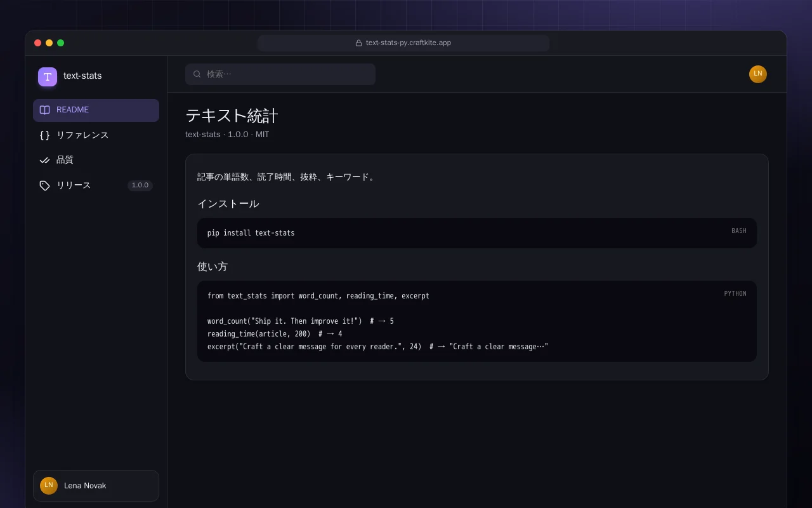
Task: Click the search magnifier icon
Action: pyautogui.click(x=197, y=74)
